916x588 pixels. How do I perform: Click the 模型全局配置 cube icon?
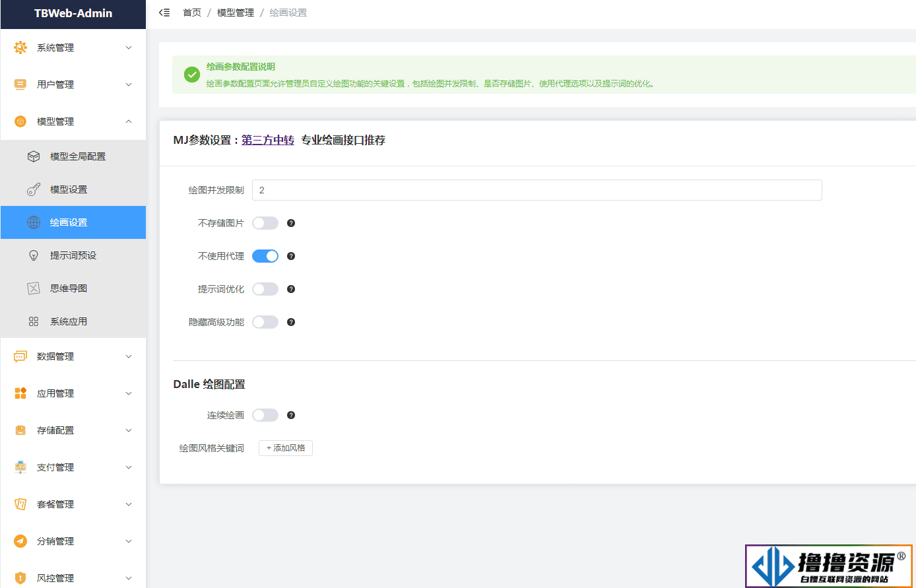coord(34,156)
